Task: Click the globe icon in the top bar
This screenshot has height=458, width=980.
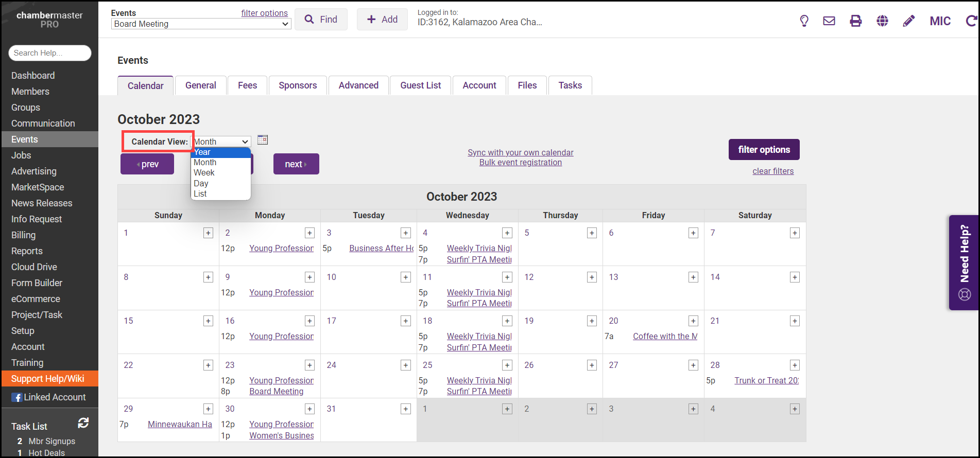Action: point(882,21)
